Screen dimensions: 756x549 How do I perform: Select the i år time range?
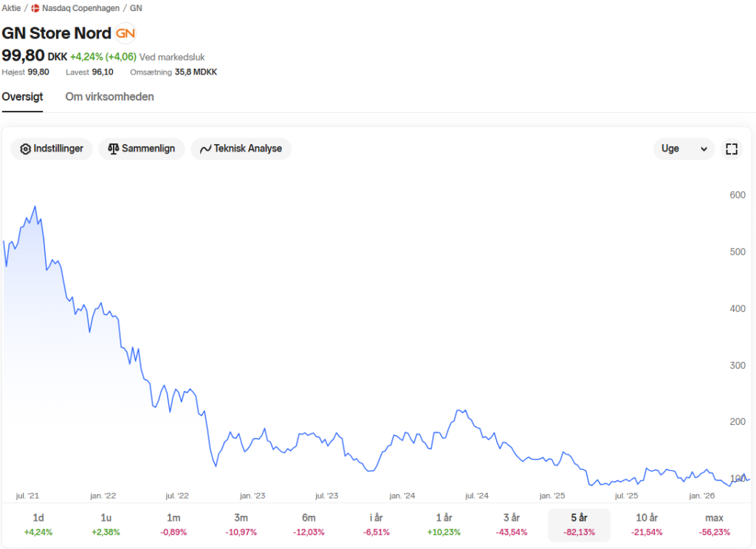tap(376, 525)
